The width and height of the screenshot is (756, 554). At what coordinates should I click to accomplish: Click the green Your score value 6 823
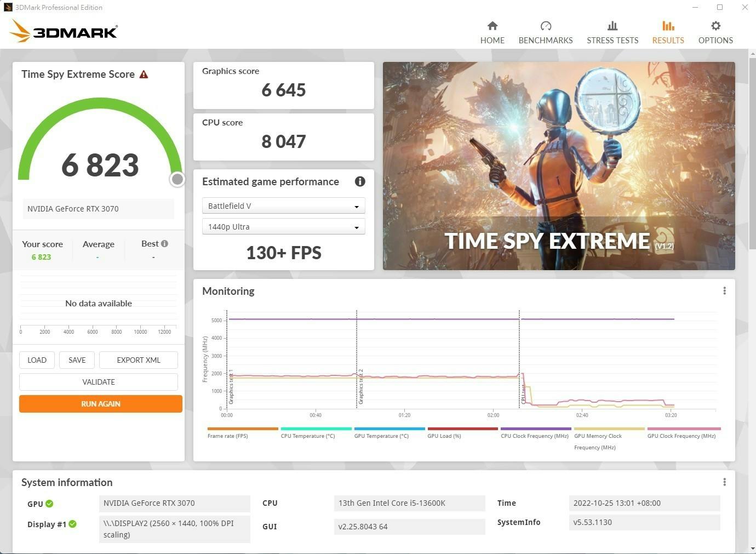pos(41,257)
